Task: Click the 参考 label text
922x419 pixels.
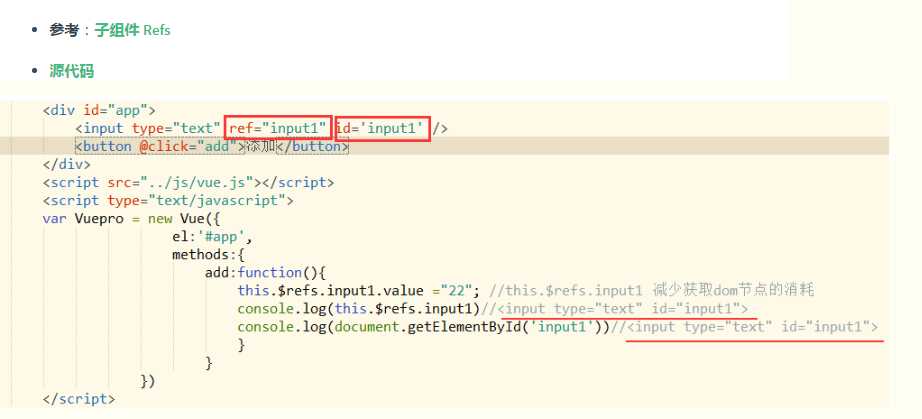Action: click(x=64, y=30)
